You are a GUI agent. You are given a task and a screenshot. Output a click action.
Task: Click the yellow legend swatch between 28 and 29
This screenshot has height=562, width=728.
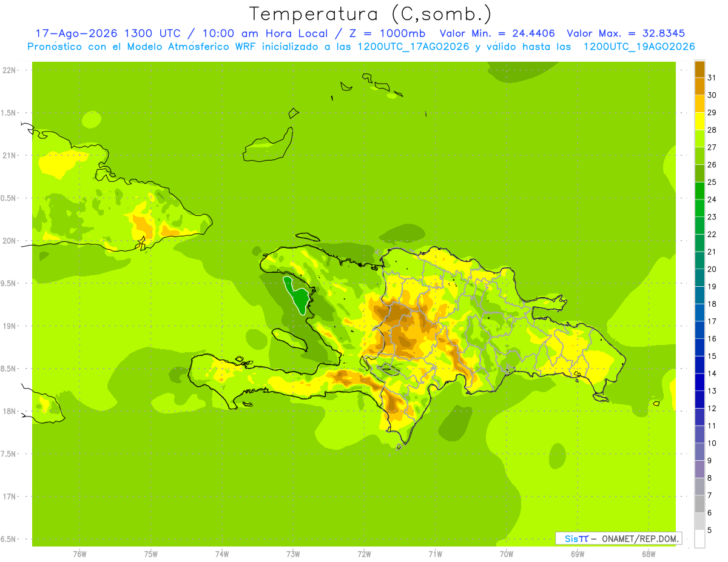pos(699,121)
